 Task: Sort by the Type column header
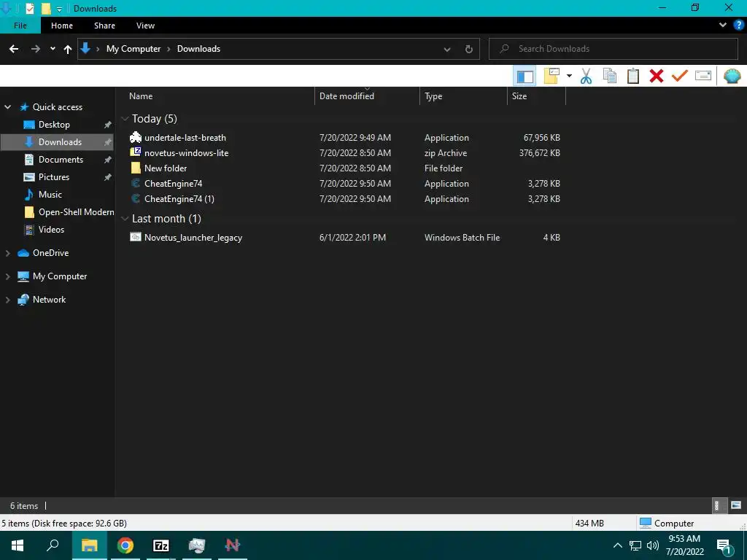pyautogui.click(x=463, y=96)
